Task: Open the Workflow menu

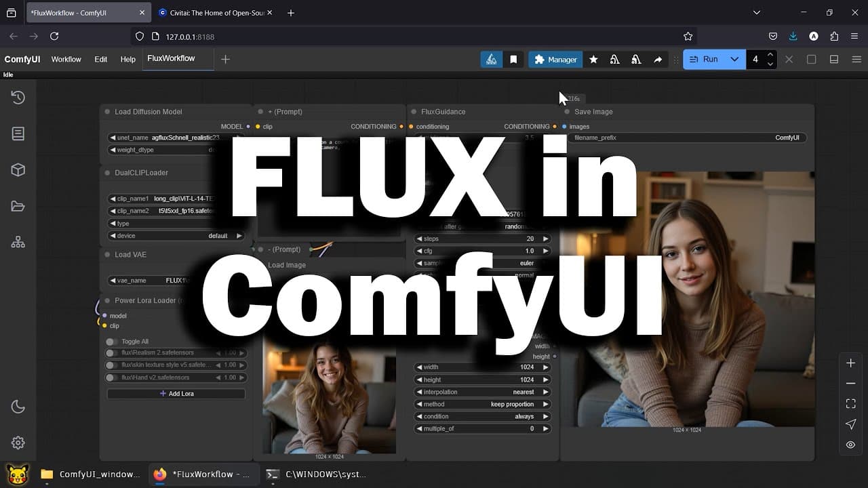Action: 66,60
